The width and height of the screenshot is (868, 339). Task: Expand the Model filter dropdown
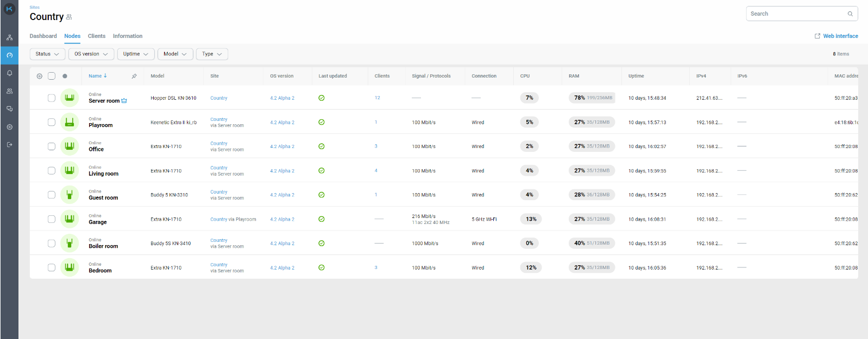pos(175,54)
